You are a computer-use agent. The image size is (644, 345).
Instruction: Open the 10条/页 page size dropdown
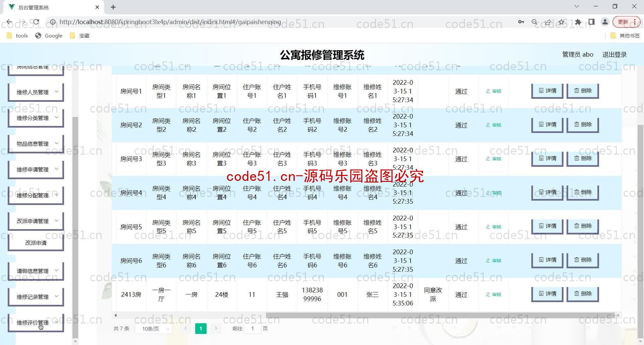pos(154,329)
